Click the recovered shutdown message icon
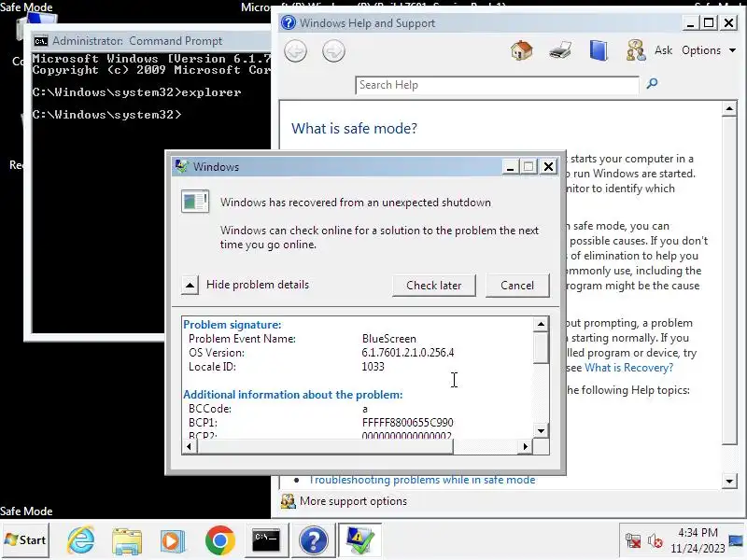The height and width of the screenshot is (560, 747). pyautogui.click(x=195, y=202)
